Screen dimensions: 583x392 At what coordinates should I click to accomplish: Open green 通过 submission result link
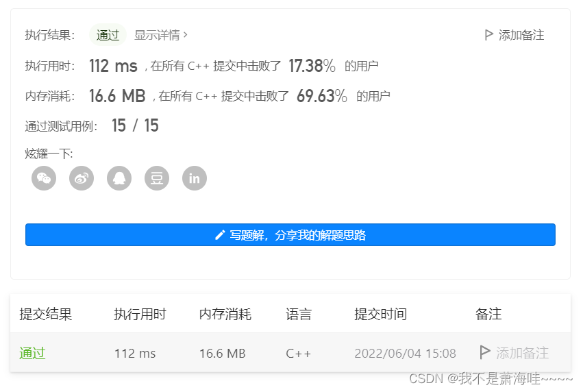coord(32,353)
